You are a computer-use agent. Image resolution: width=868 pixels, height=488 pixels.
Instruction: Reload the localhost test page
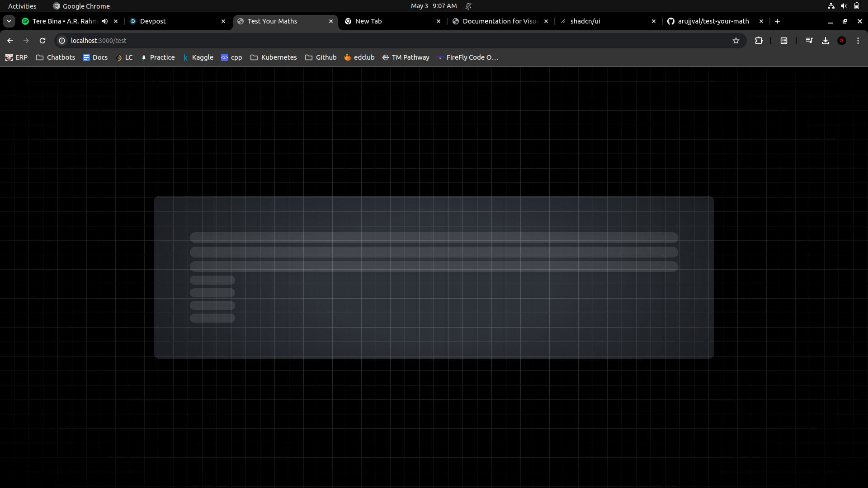coord(42,41)
